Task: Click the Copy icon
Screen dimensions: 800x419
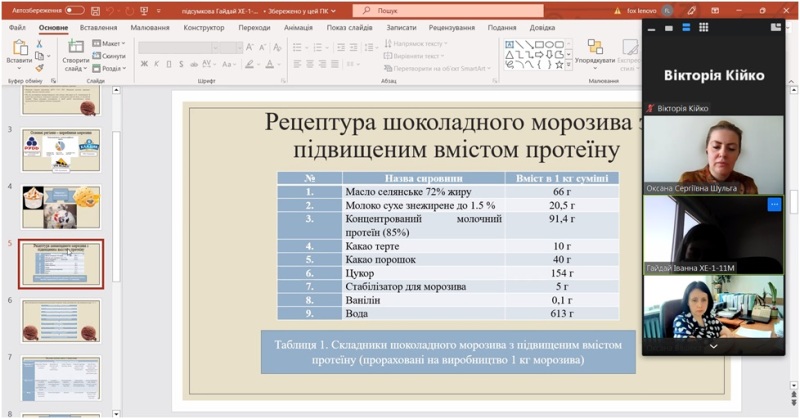Action: (x=39, y=56)
